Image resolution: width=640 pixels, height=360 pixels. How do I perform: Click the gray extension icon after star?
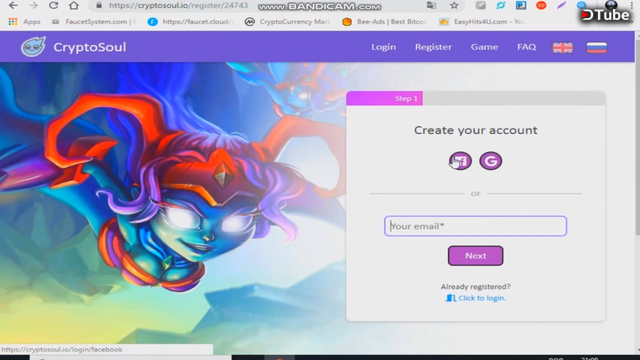pos(480,6)
